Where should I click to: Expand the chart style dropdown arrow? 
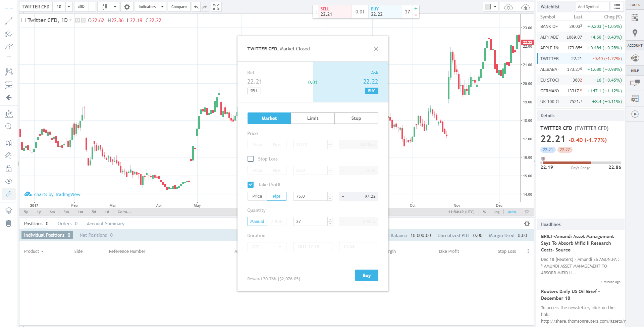(115, 7)
